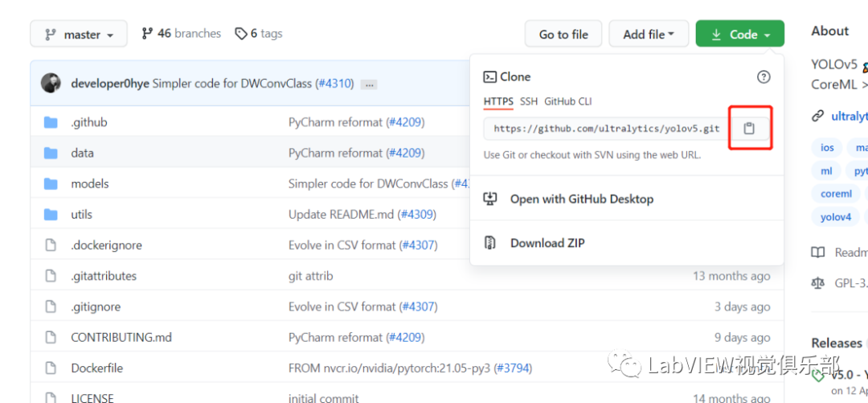Open the 'git attrib' commit message

(x=310, y=275)
